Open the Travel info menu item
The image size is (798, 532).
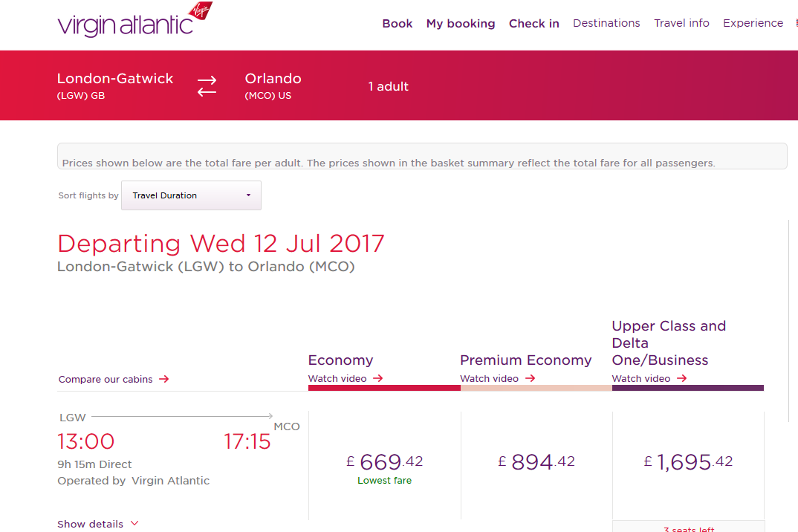pos(681,23)
